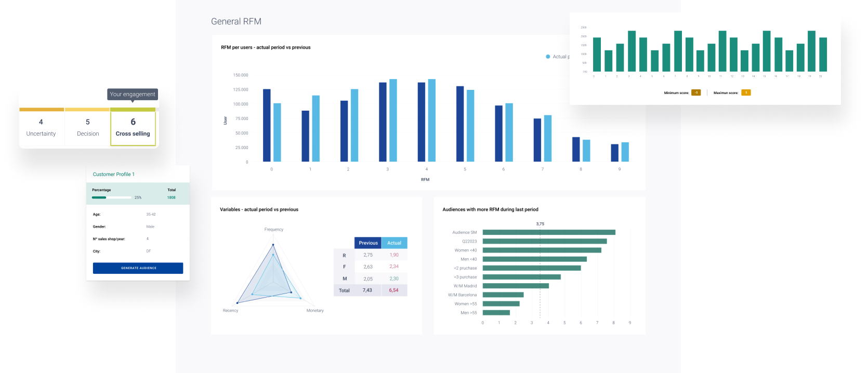
Task: Click the Frequency vertex on radar chart
Action: pyautogui.click(x=273, y=246)
